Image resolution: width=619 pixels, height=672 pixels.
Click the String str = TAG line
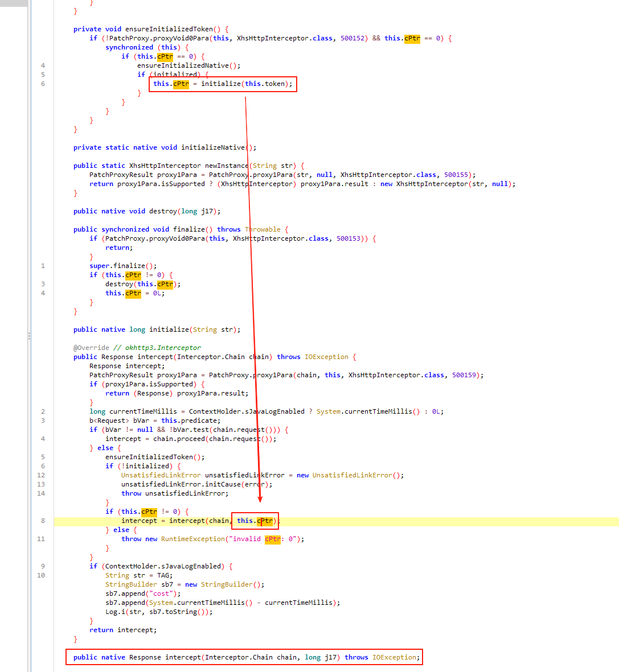[139, 576]
